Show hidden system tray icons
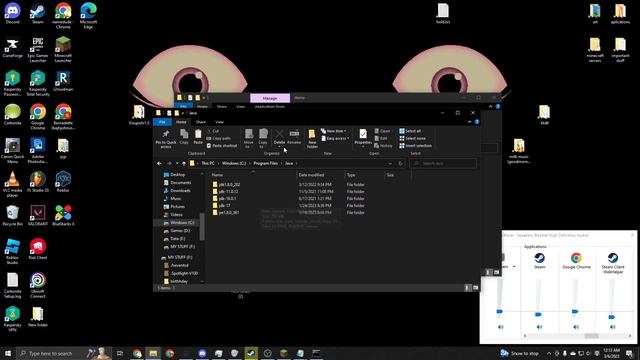 click(549, 353)
